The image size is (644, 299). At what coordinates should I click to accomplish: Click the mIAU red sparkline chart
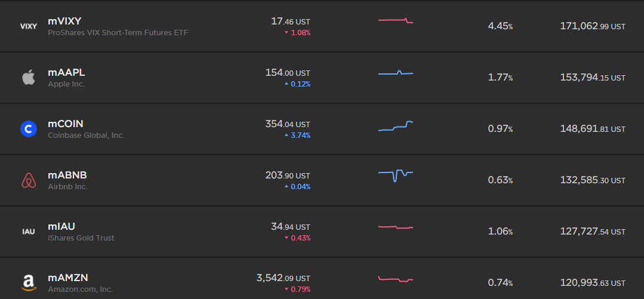[396, 227]
